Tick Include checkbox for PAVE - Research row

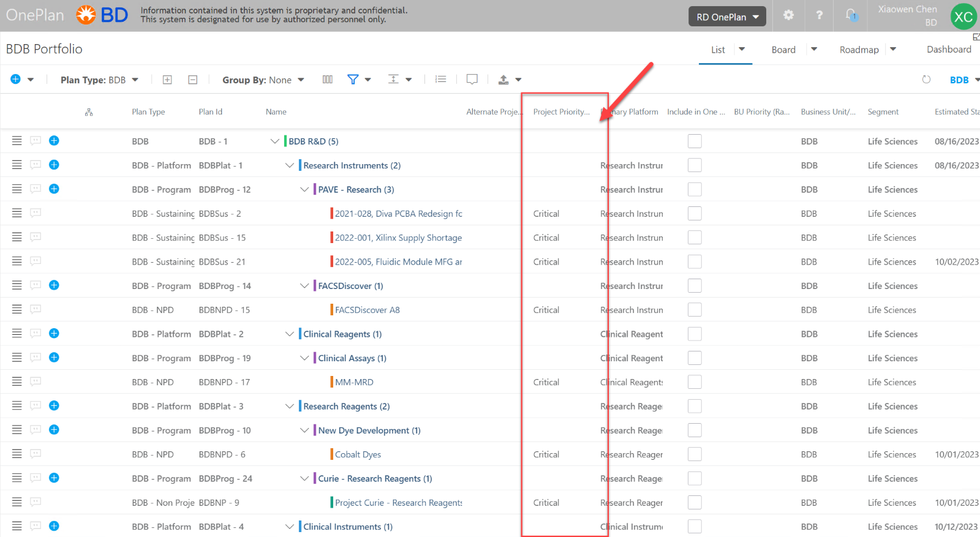click(695, 189)
